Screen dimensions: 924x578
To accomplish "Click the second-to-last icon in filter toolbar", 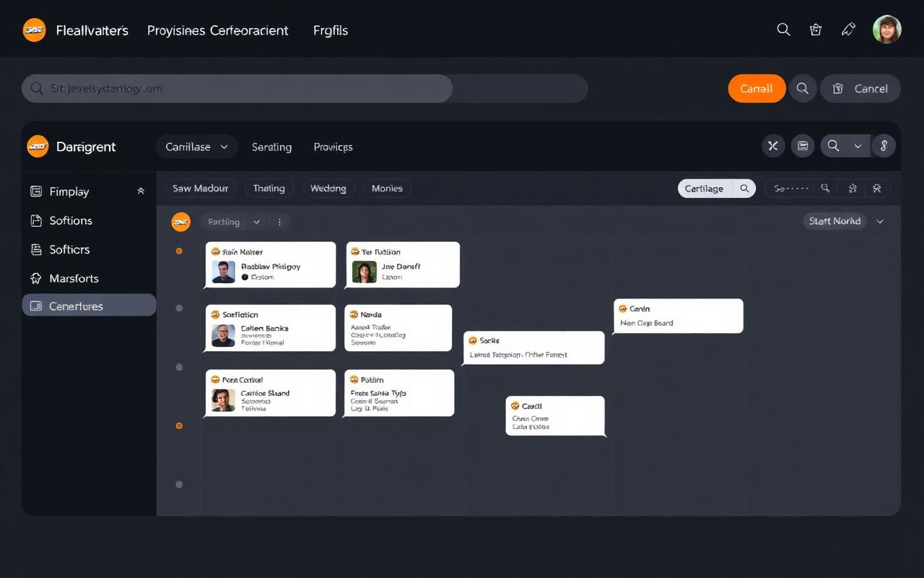I will pyautogui.click(x=853, y=189).
